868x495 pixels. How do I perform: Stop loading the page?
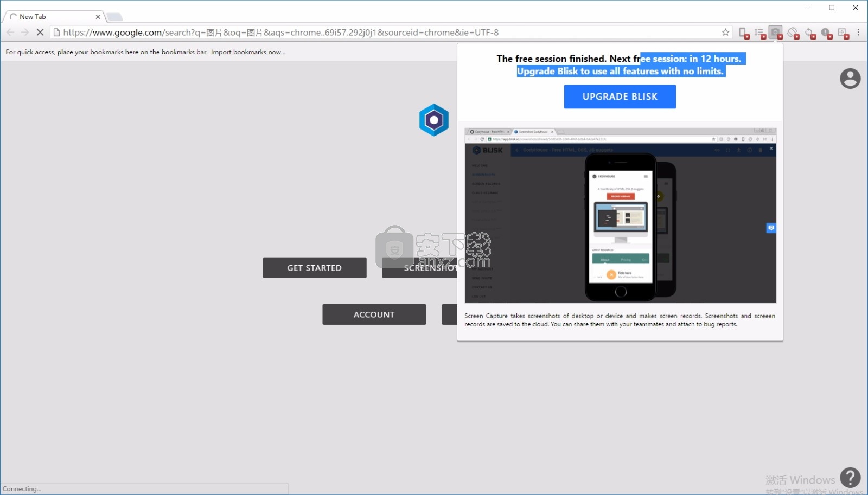coord(40,33)
